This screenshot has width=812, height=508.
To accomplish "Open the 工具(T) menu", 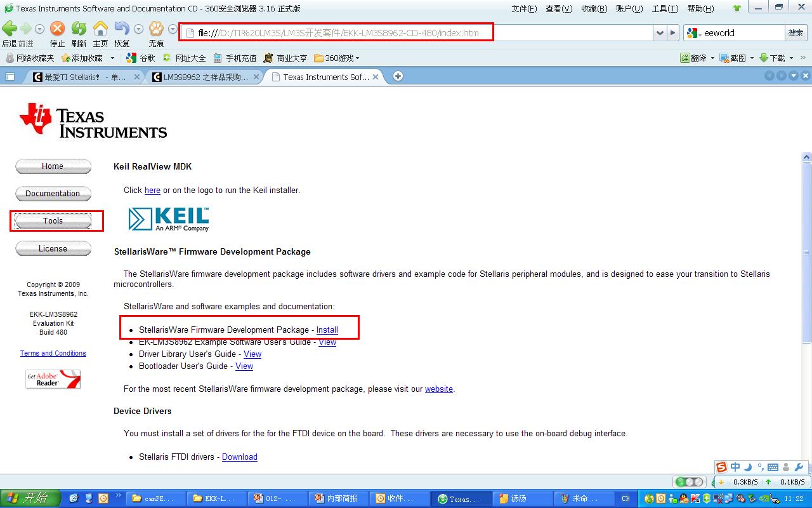I will (x=665, y=8).
